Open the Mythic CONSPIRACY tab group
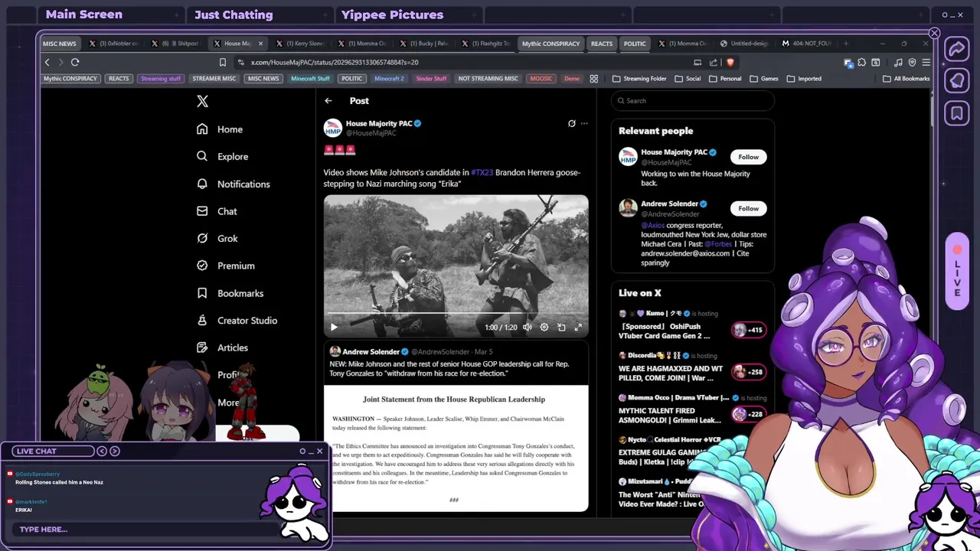Viewport: 980px width, 551px height. pyautogui.click(x=550, y=44)
